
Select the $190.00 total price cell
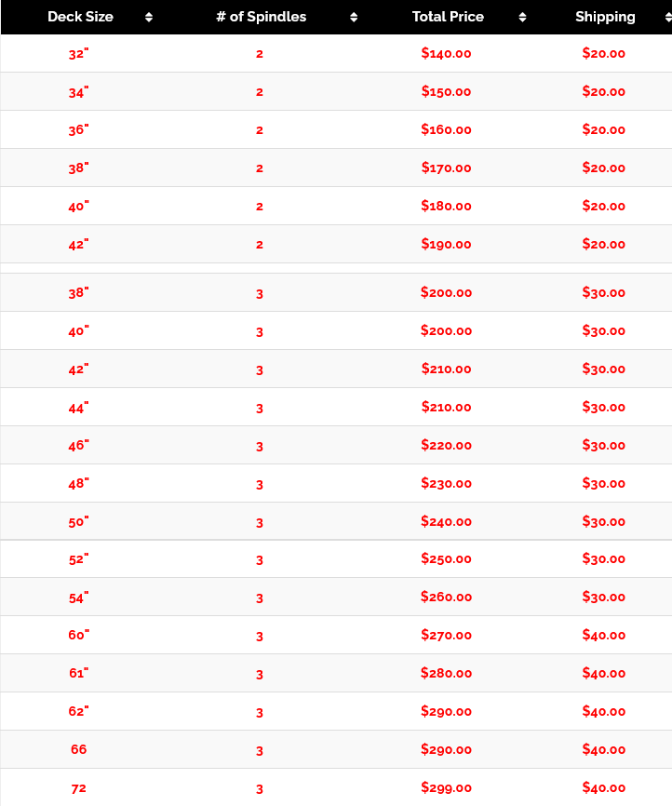pyautogui.click(x=446, y=245)
